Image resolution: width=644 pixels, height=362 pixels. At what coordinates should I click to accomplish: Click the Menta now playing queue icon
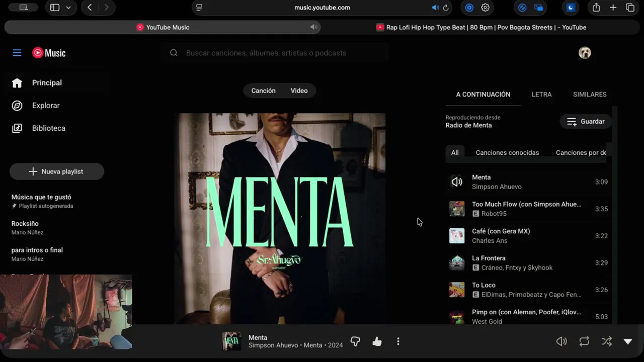point(457,182)
